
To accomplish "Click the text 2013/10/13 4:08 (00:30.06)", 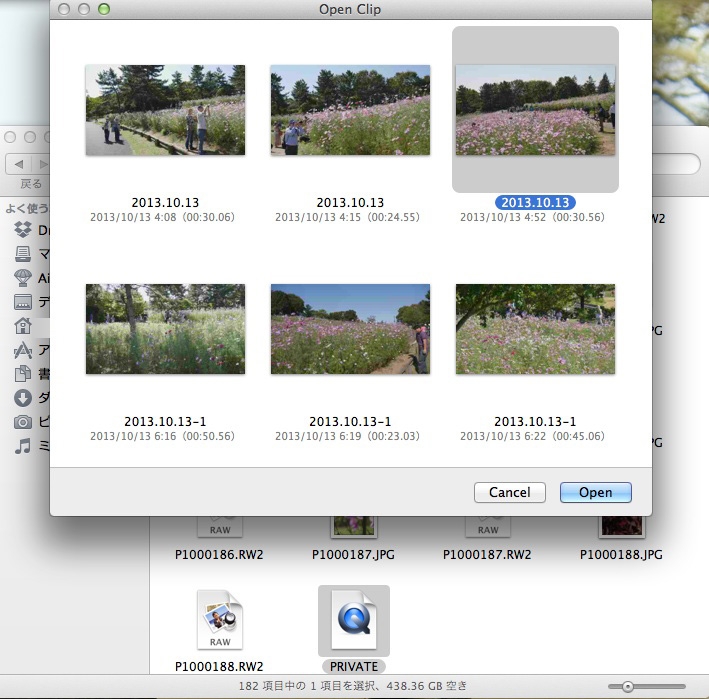I will (162, 217).
